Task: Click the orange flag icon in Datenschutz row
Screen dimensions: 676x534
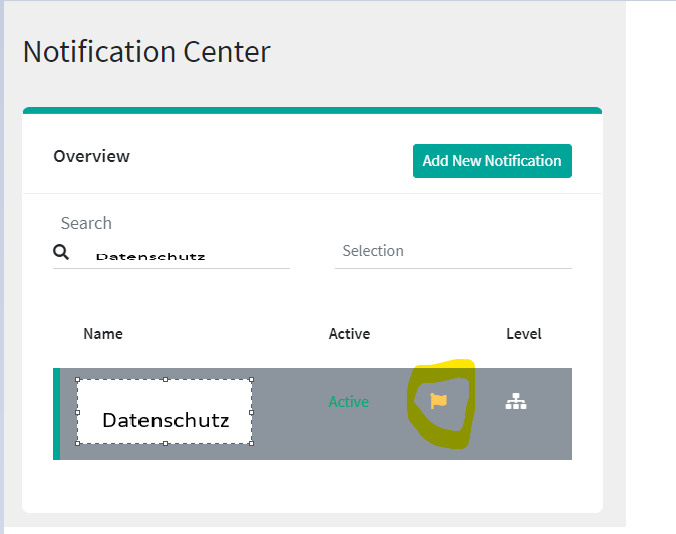Action: tap(438, 401)
